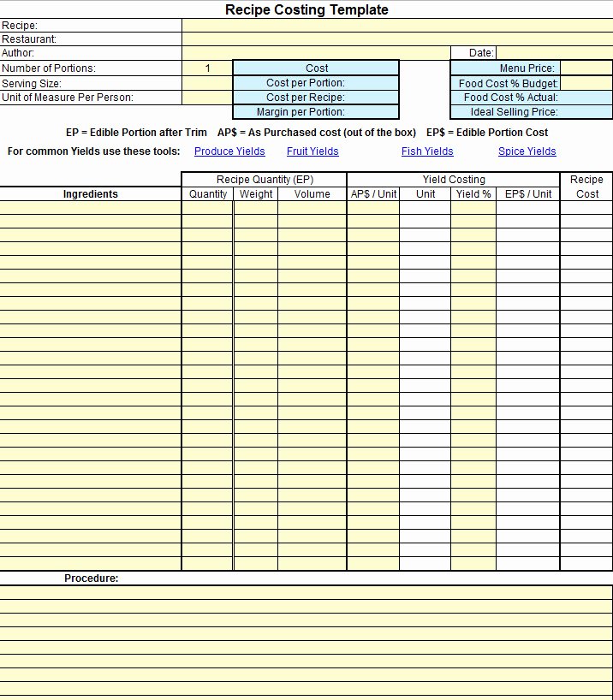Select the Recipe name input cell
The width and height of the screenshot is (613, 700).
pyautogui.click(x=397, y=26)
